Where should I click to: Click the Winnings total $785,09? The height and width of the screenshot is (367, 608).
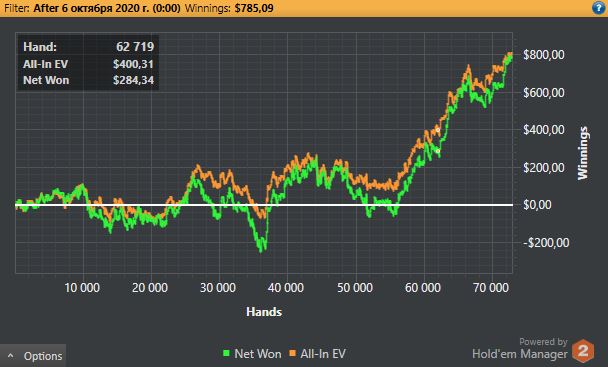point(254,8)
